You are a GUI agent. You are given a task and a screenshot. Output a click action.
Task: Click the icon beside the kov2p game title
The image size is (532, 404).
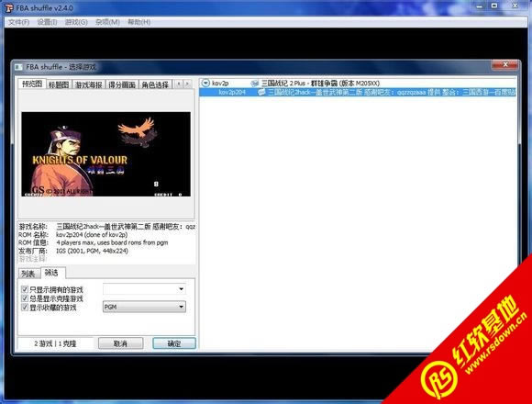point(254,84)
